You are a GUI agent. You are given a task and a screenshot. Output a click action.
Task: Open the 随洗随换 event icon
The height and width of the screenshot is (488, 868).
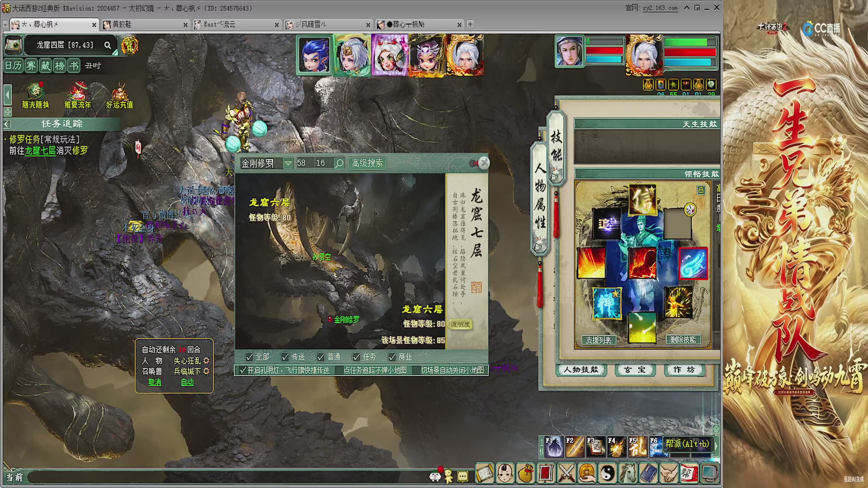35,95
